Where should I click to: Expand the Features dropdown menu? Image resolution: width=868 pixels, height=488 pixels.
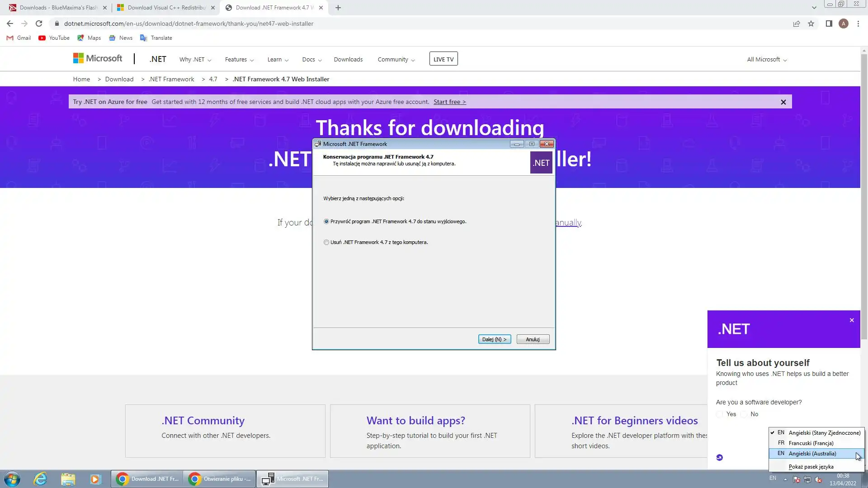239,60
